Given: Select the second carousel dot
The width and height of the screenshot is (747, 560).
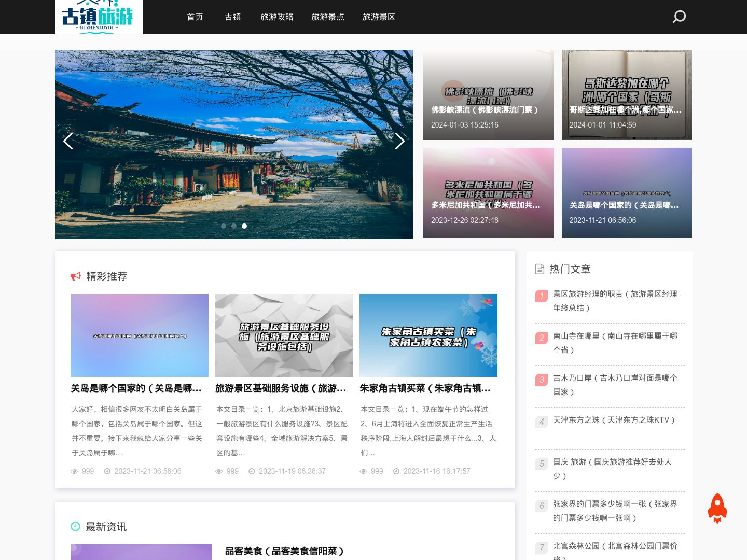Looking at the screenshot, I should click(234, 226).
